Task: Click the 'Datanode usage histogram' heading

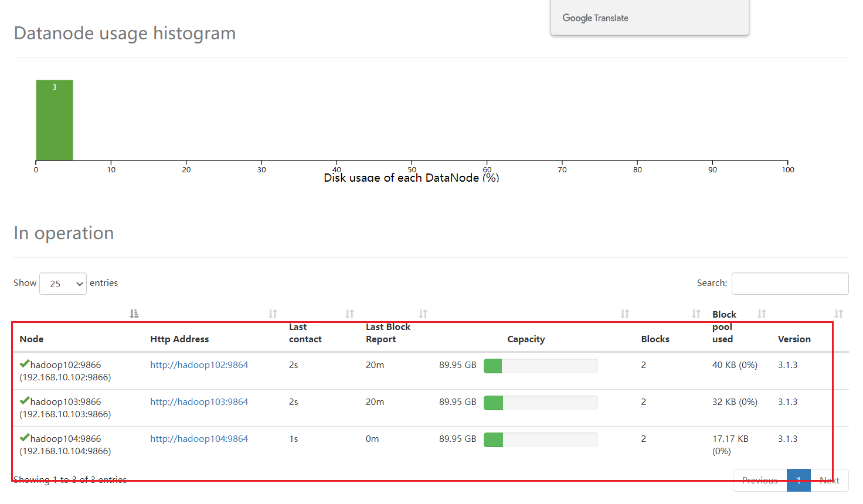Action: pos(125,33)
